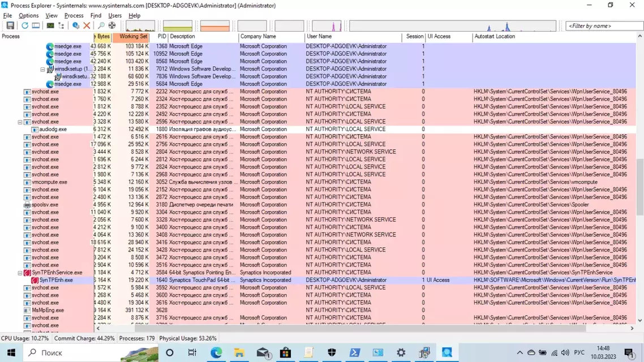This screenshot has height=362, width=644.
Task: Open Task View from taskbar
Action: point(192,352)
